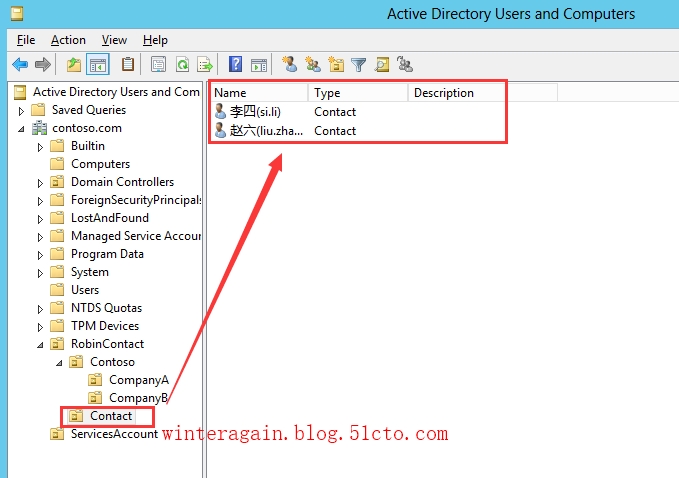Create a new group with toolbar icon
Viewport: 679px width, 478px height.
coord(313,64)
